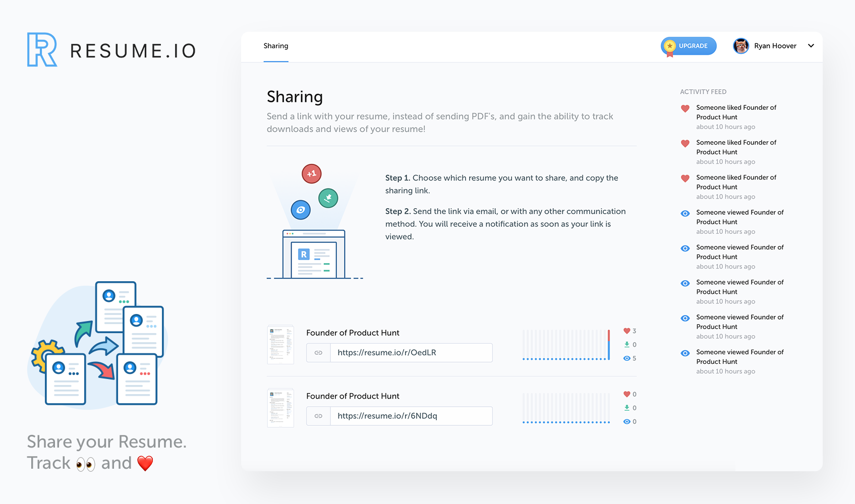Click link icon beside OedLR resume URL

point(318,353)
